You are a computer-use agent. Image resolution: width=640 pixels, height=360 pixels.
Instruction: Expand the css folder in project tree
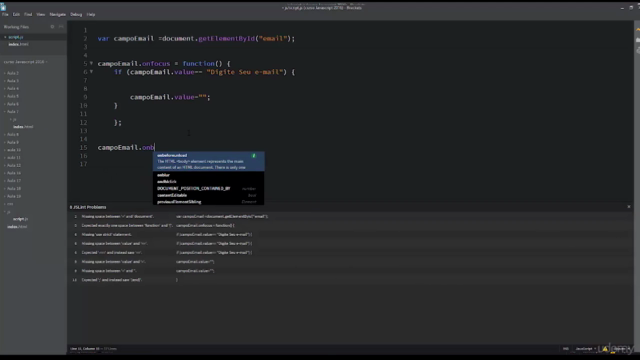click(x=10, y=204)
